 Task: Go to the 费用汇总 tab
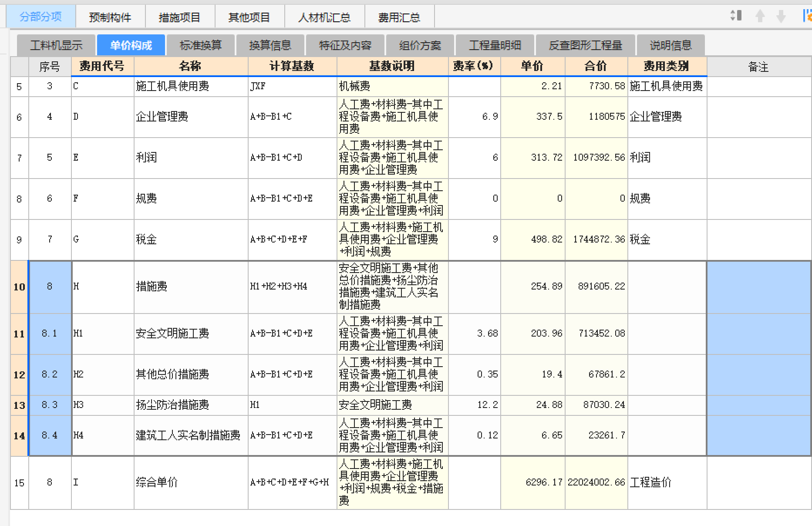click(399, 17)
